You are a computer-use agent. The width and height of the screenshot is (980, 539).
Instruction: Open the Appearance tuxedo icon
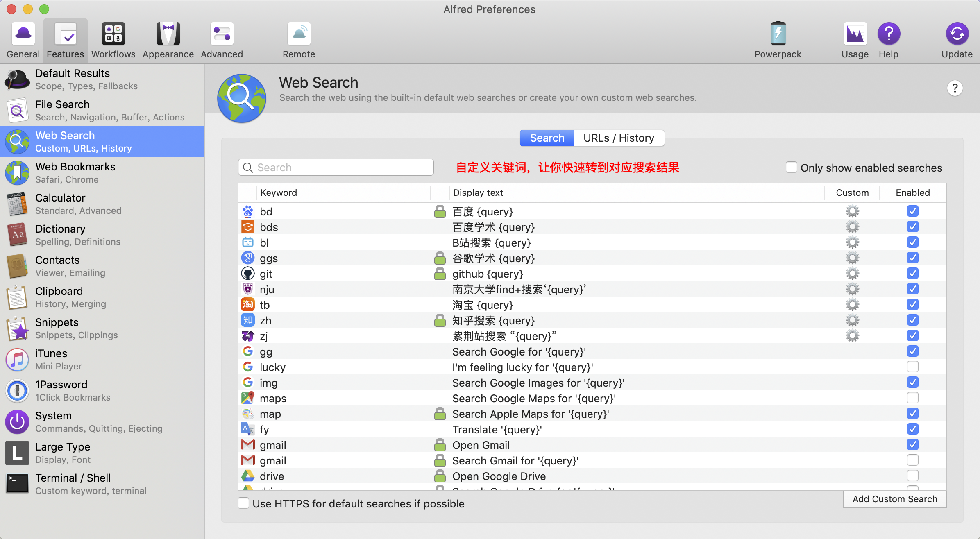click(168, 34)
